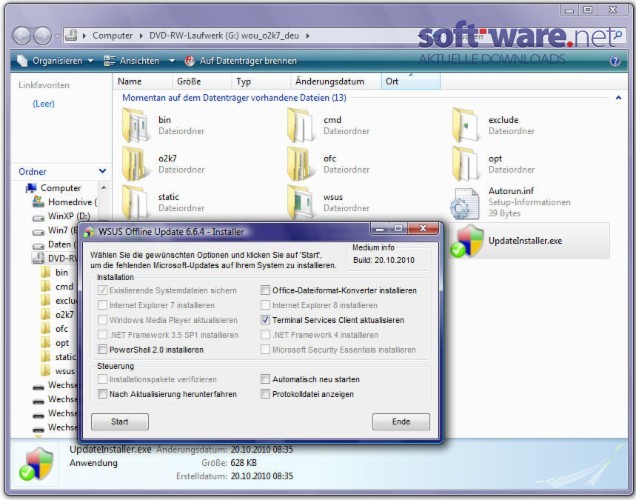Click the Start button in installer
Viewport: 636px width, 500px height.
click(120, 422)
